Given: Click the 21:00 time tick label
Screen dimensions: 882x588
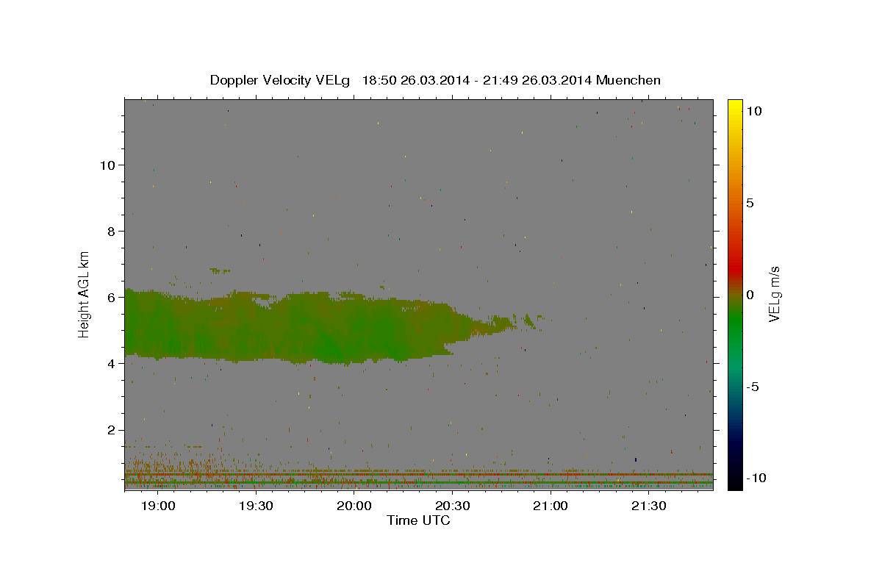Looking at the screenshot, I should (x=550, y=506).
